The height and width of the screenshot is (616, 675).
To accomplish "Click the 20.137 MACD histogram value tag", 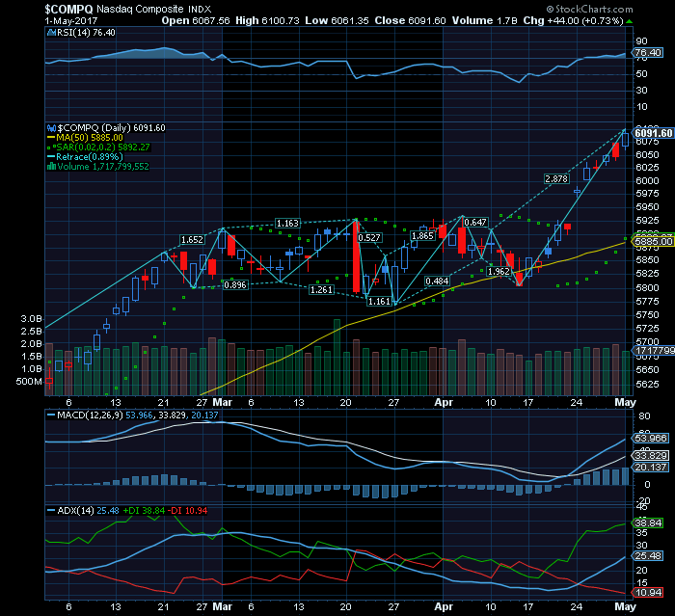I will tap(651, 467).
